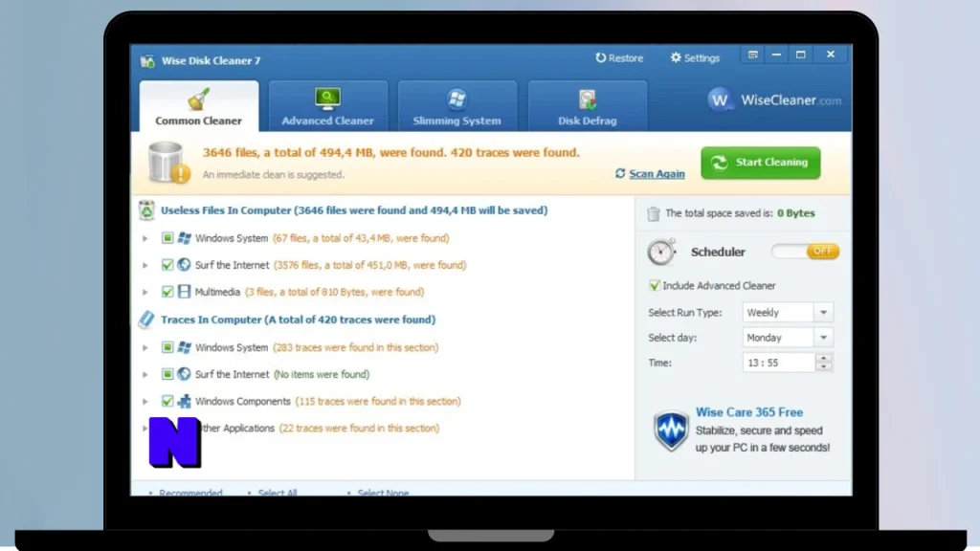Click the Restore circular arrow icon
The height and width of the screenshot is (551, 980).
point(600,57)
